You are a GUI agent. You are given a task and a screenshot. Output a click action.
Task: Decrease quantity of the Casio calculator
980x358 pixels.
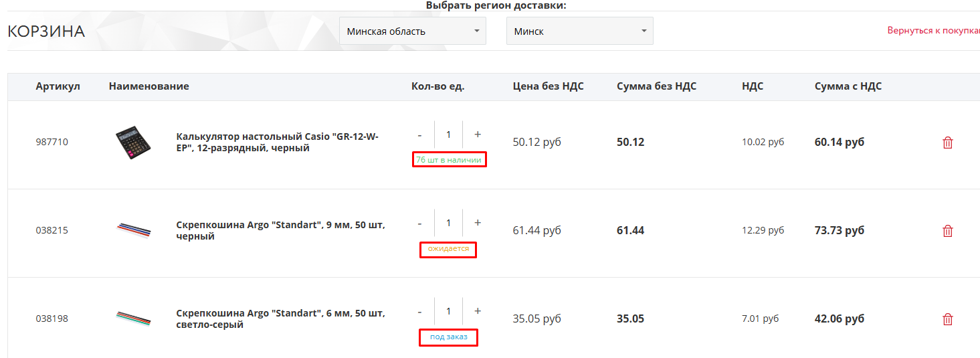pos(419,135)
